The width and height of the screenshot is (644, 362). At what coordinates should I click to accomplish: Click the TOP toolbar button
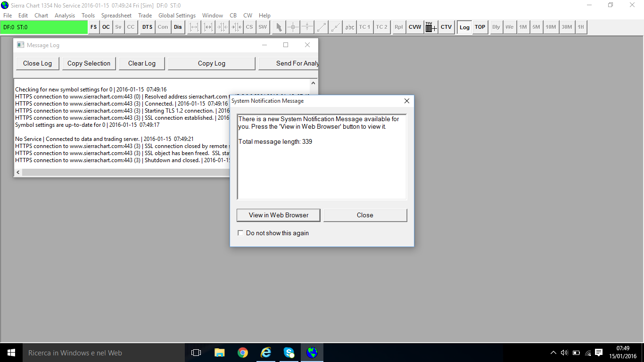480,27
